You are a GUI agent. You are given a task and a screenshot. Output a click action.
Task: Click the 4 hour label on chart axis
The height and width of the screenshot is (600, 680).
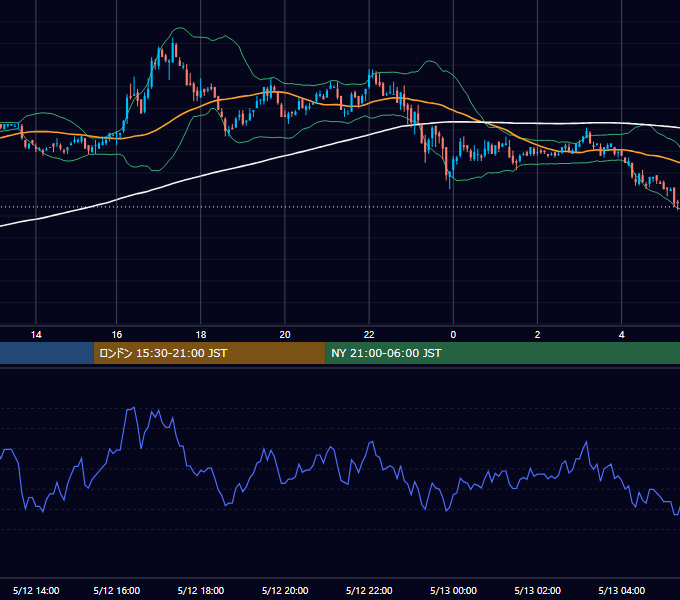pyautogui.click(x=621, y=335)
